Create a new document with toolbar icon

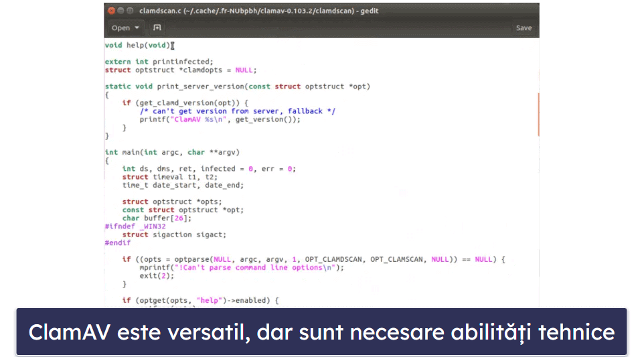pos(157,28)
